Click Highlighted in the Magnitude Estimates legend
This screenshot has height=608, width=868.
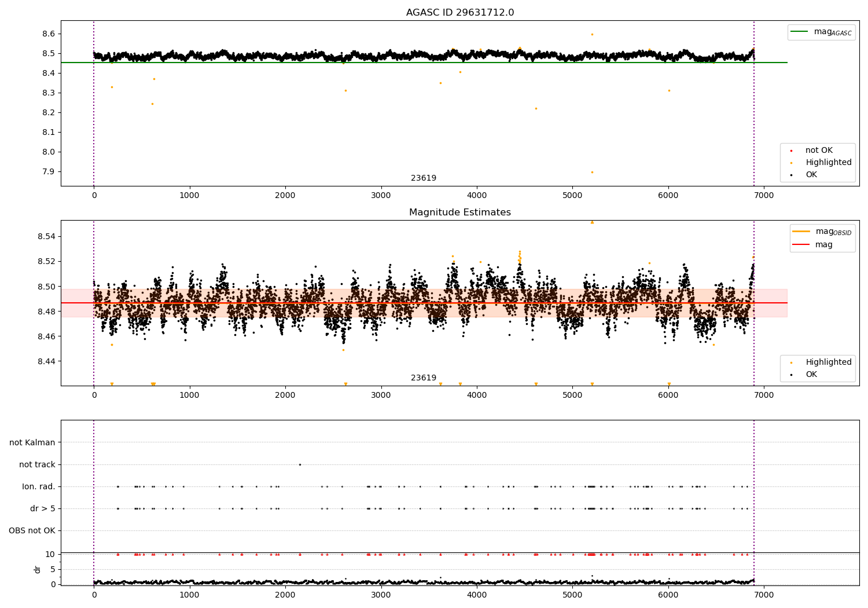829,362
